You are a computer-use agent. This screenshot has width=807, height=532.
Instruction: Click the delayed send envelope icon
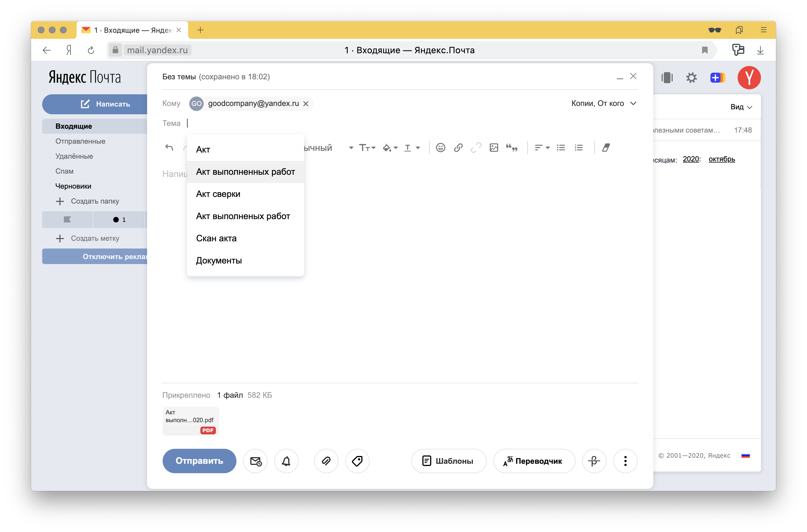[x=255, y=461]
